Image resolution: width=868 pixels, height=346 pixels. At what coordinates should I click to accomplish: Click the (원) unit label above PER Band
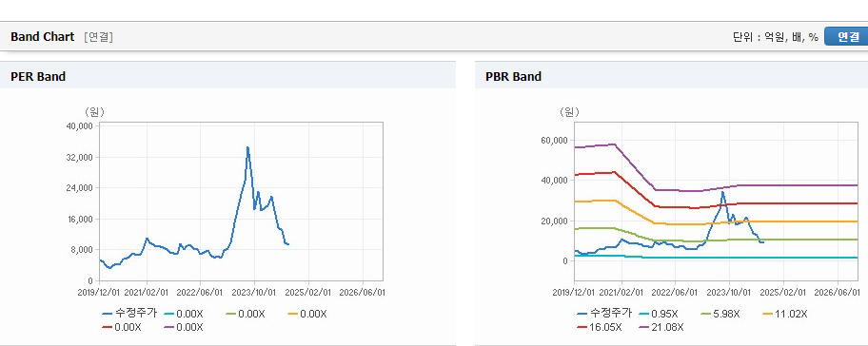coord(94,112)
